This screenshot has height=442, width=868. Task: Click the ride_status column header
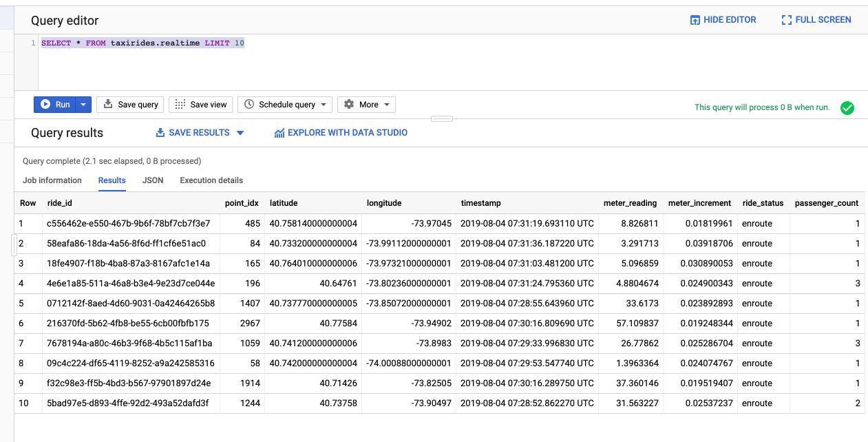(x=763, y=203)
